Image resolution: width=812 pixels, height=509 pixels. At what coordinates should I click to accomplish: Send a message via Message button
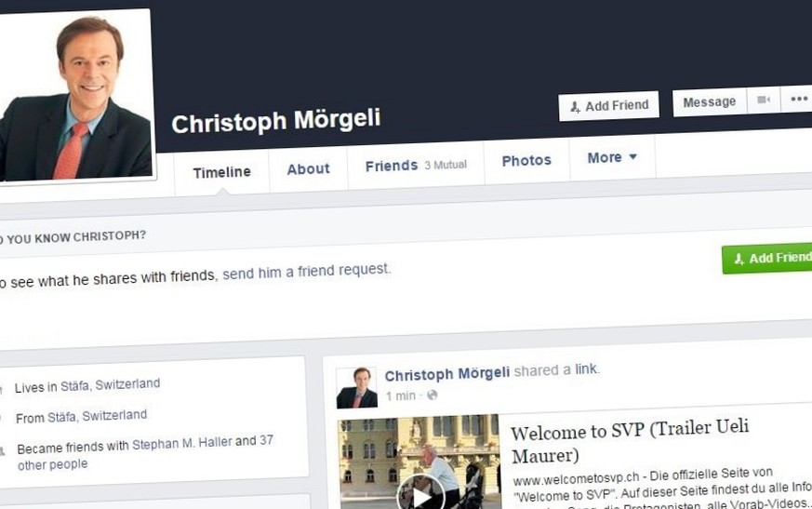point(709,102)
